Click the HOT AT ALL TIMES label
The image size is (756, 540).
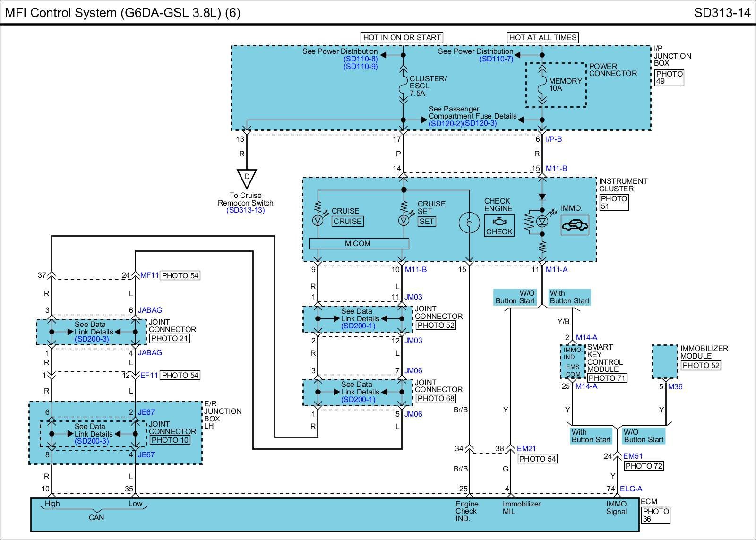[542, 37]
